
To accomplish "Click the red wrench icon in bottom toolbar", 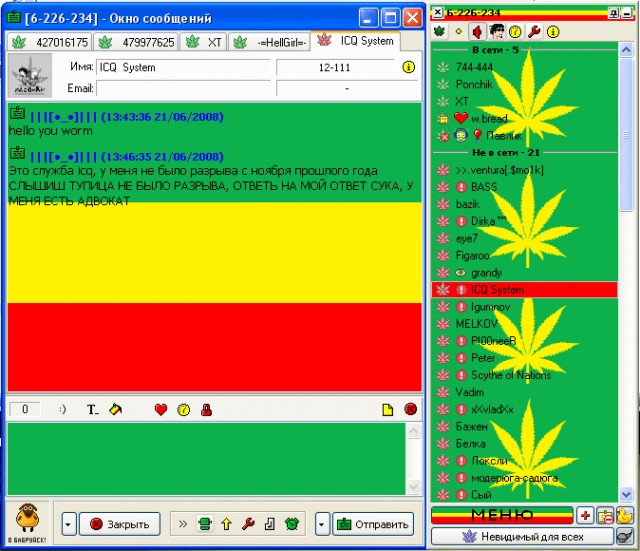I will pyautogui.click(x=248, y=524).
